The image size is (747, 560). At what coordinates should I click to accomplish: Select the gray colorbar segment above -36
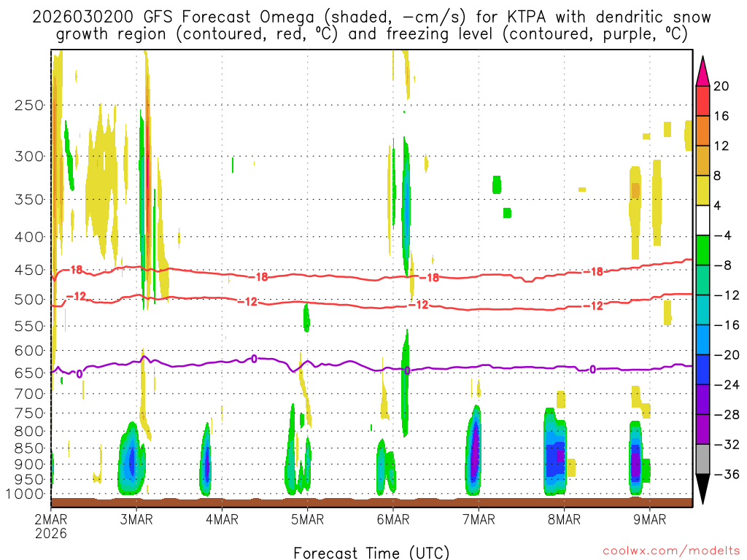point(703,459)
